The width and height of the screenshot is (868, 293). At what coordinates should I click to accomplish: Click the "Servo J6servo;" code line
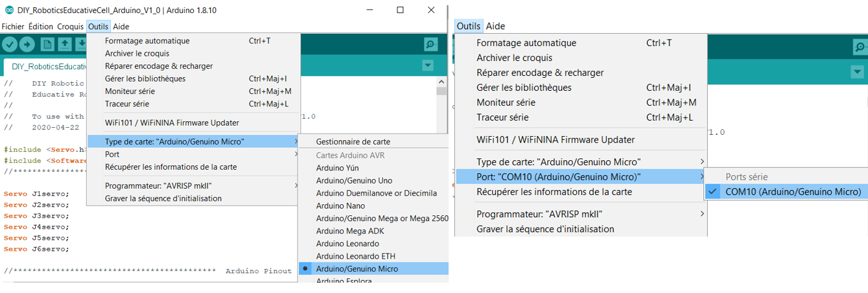pyautogui.click(x=36, y=249)
